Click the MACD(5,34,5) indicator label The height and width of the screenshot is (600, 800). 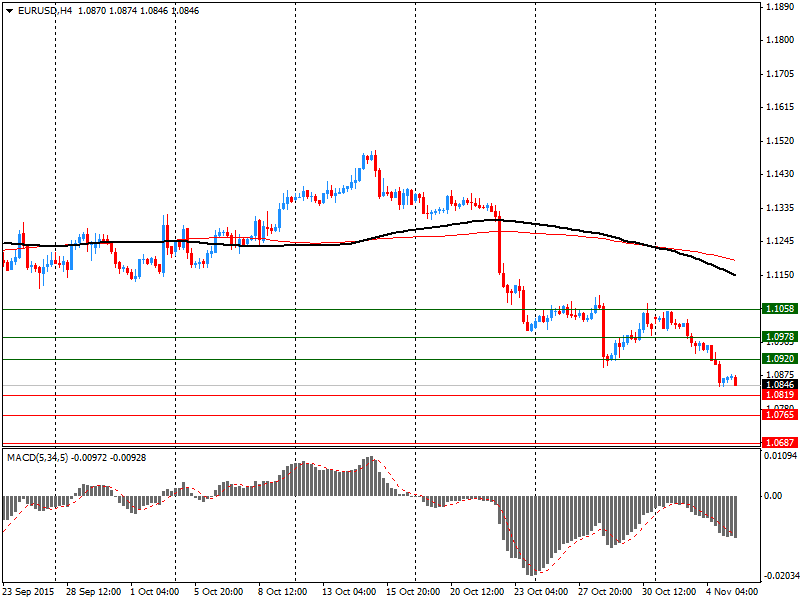(x=37, y=458)
